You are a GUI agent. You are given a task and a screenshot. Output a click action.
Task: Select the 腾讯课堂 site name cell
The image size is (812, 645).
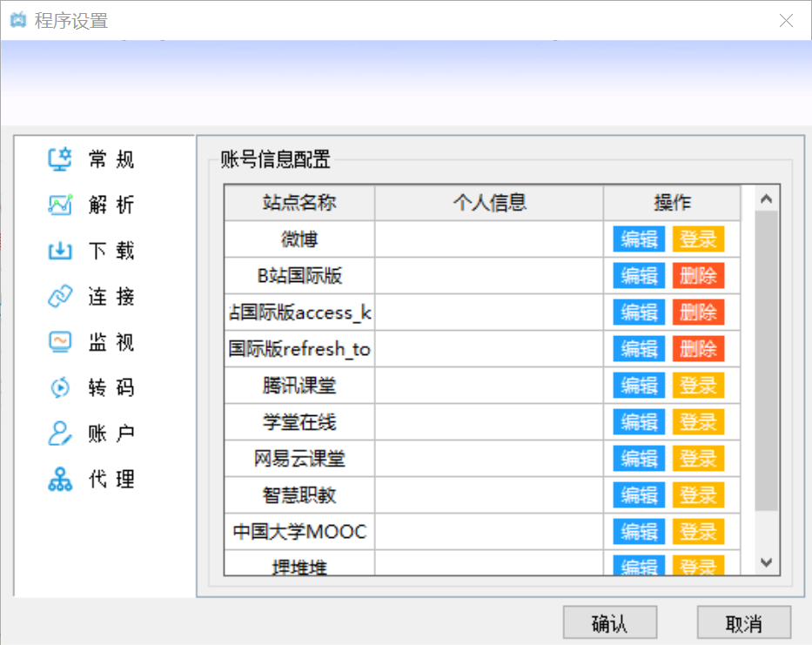pyautogui.click(x=299, y=386)
